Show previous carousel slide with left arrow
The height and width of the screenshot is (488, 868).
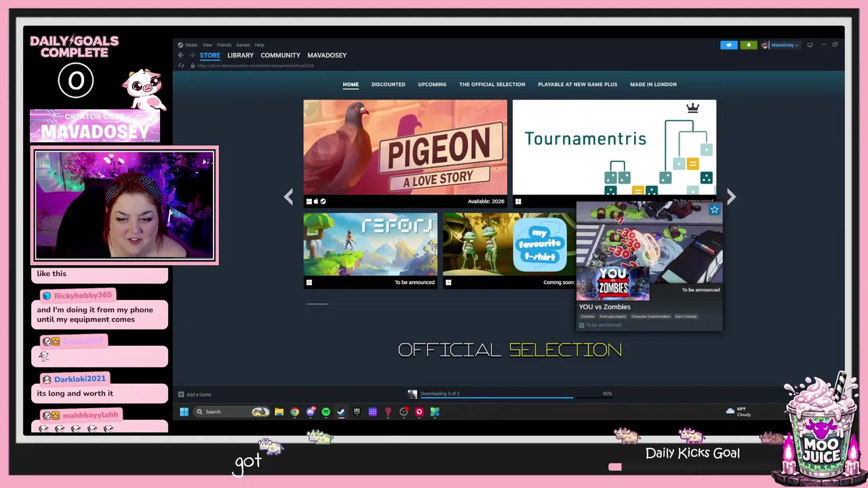(x=288, y=197)
